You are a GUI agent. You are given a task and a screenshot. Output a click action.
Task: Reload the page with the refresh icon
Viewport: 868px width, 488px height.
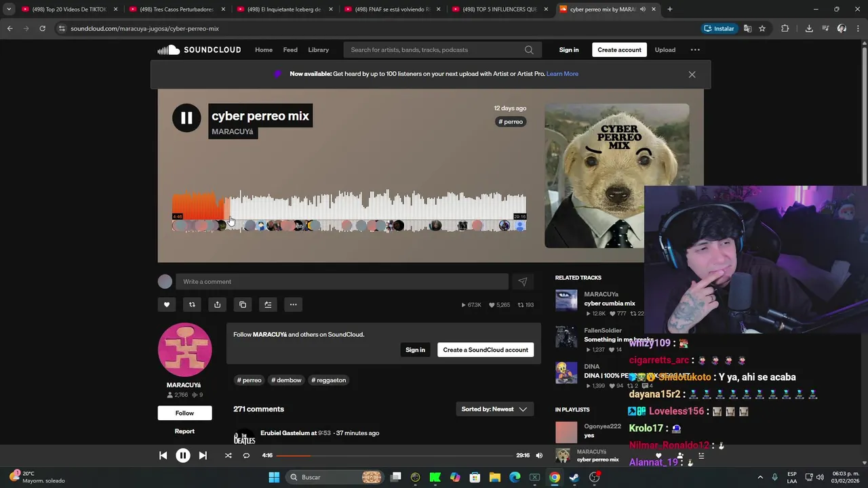tap(42, 28)
